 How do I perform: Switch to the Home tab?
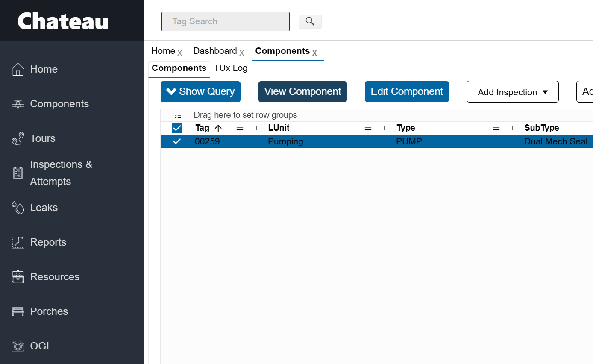tap(163, 51)
